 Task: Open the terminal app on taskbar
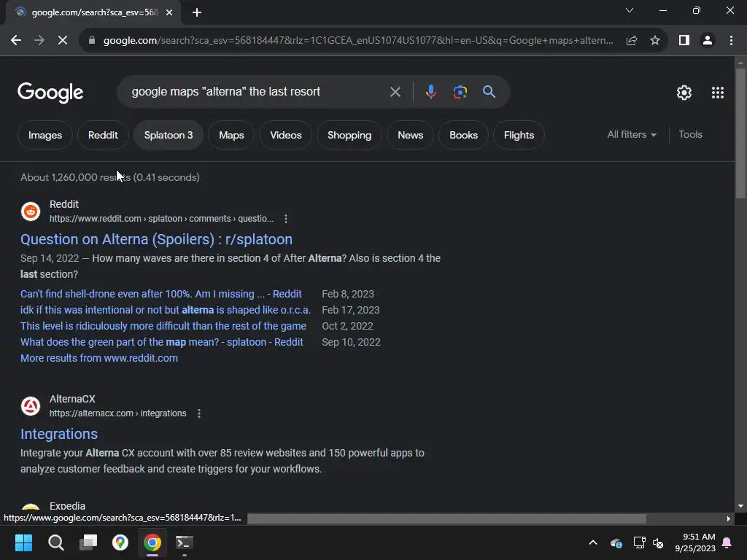tap(185, 542)
